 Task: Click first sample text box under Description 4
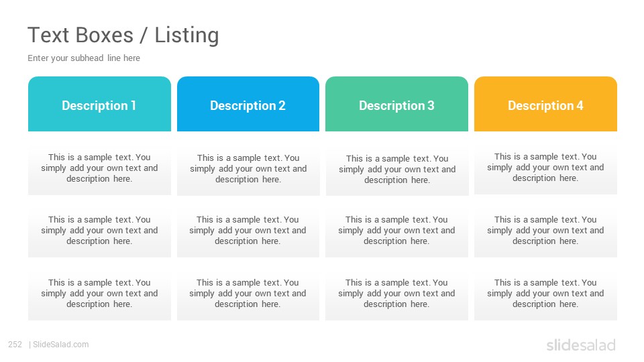545,167
